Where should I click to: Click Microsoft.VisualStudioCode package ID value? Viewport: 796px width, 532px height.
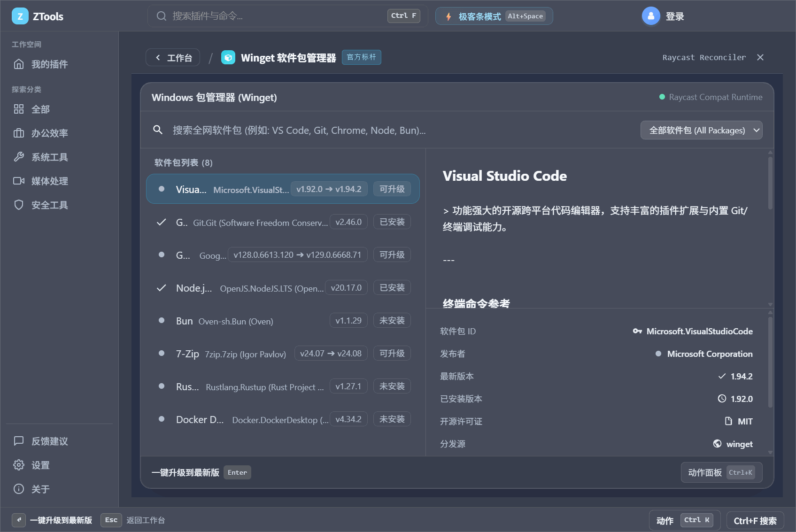click(699, 332)
